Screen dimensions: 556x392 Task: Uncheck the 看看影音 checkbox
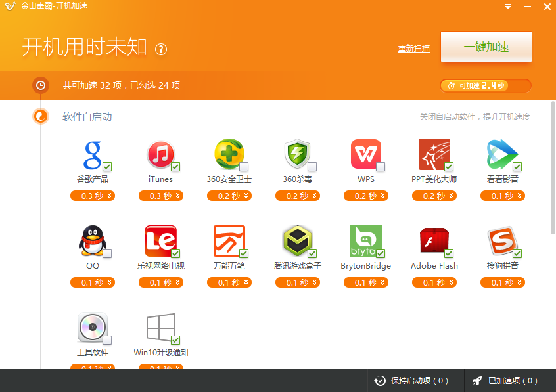[x=517, y=167]
